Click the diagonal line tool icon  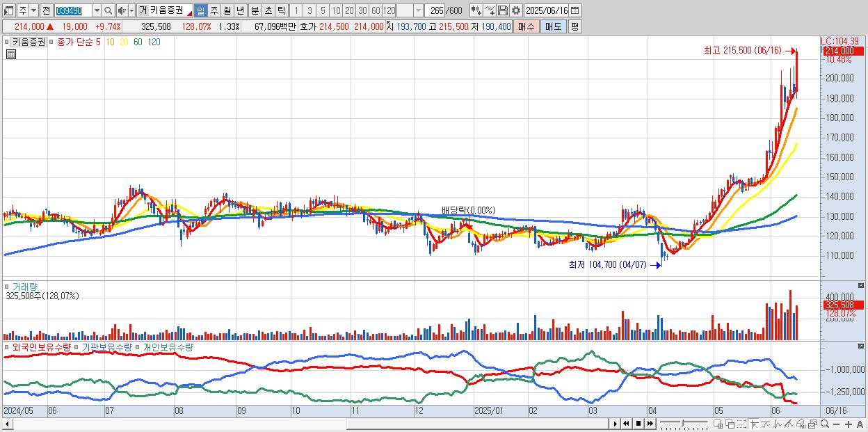(789, 424)
